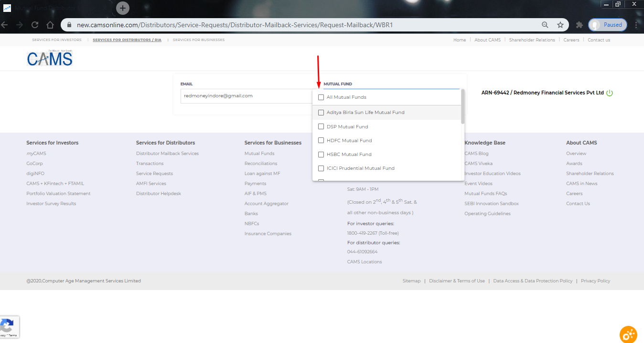Open AMFI Services footer link
This screenshot has height=343, width=644.
[151, 184]
